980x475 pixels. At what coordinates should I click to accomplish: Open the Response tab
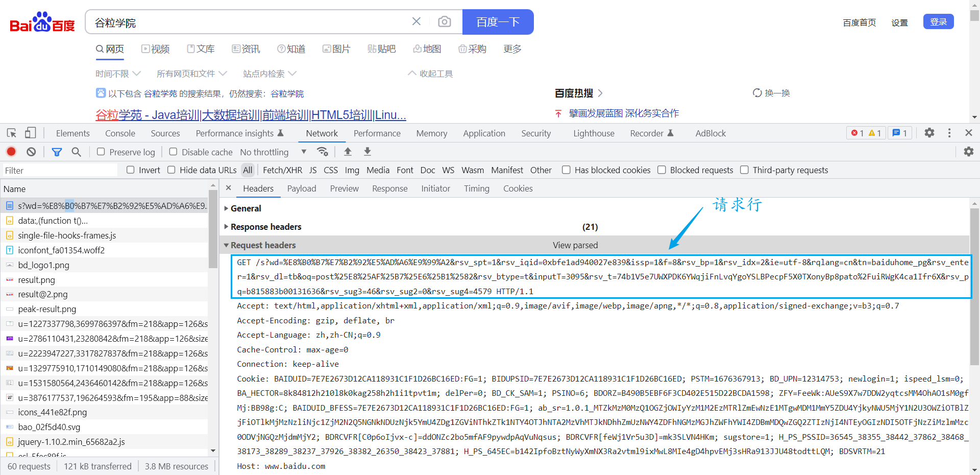pyautogui.click(x=390, y=188)
